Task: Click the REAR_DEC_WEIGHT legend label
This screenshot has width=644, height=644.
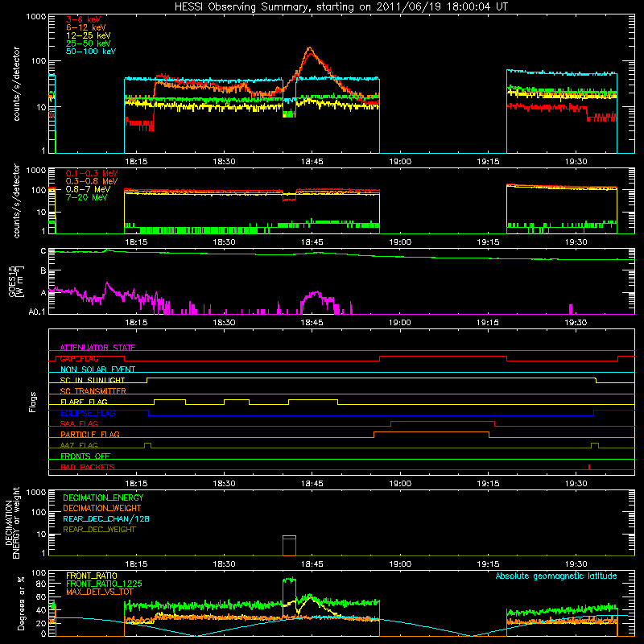Action: tap(99, 530)
